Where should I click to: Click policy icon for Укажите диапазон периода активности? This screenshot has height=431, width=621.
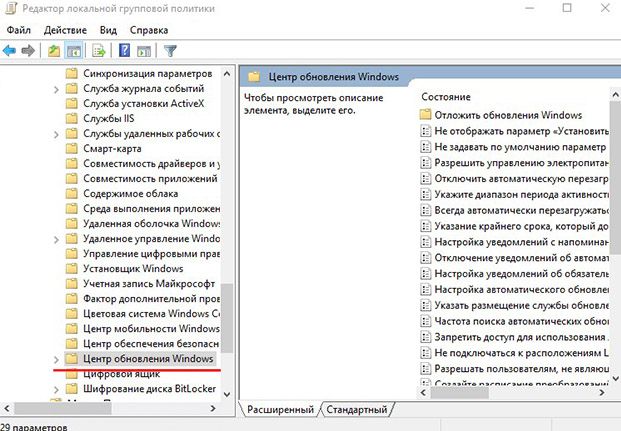point(425,195)
